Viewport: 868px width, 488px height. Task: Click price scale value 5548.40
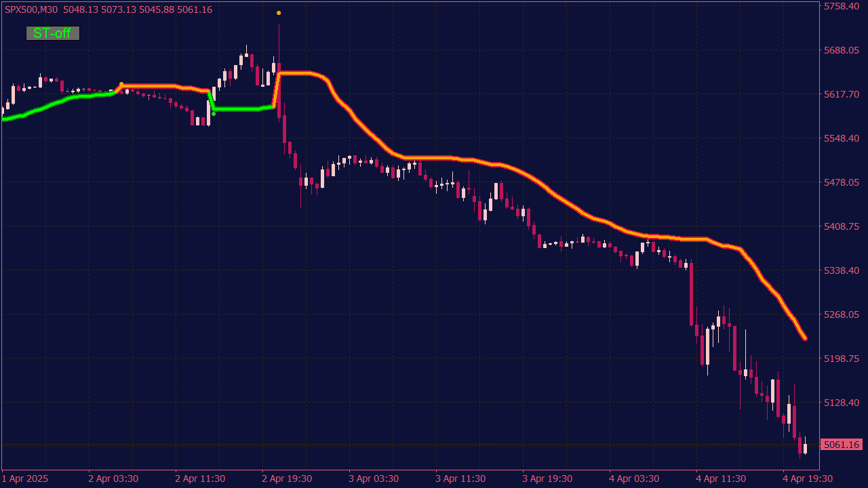[x=842, y=138]
